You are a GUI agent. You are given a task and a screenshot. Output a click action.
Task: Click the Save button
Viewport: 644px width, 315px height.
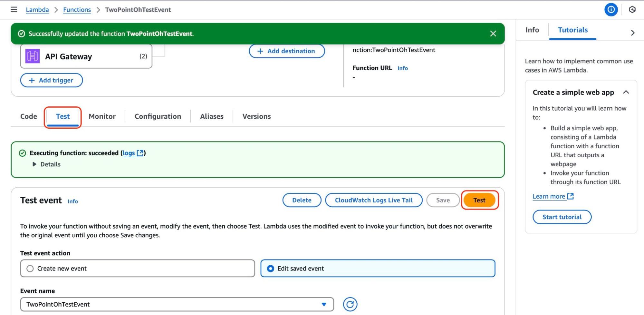pos(443,200)
